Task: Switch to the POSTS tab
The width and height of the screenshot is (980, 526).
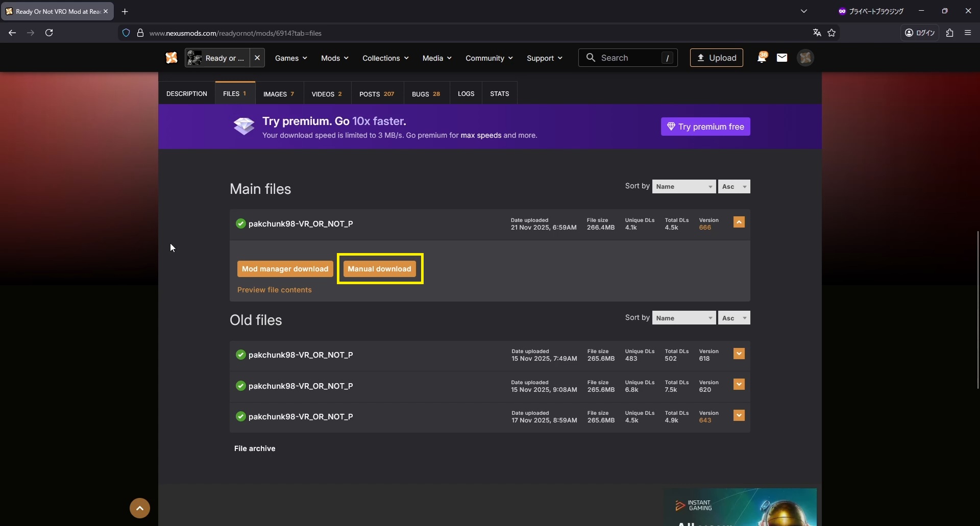Action: point(377,94)
